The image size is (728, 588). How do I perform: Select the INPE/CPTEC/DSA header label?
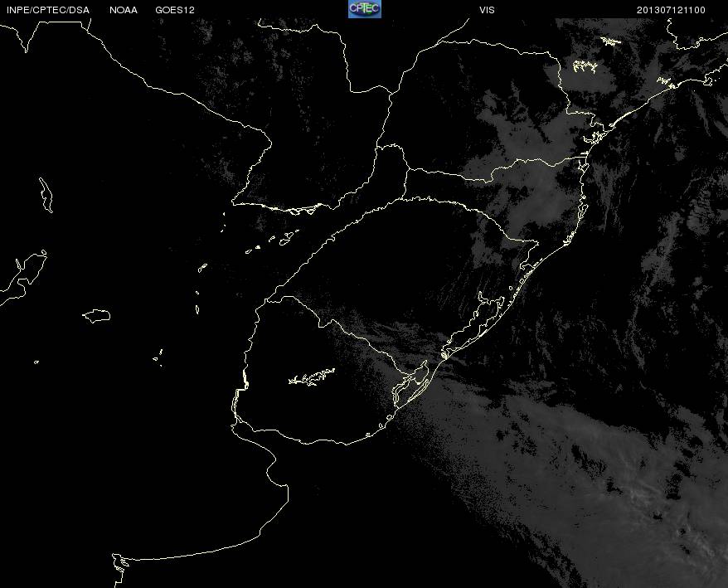coord(48,10)
